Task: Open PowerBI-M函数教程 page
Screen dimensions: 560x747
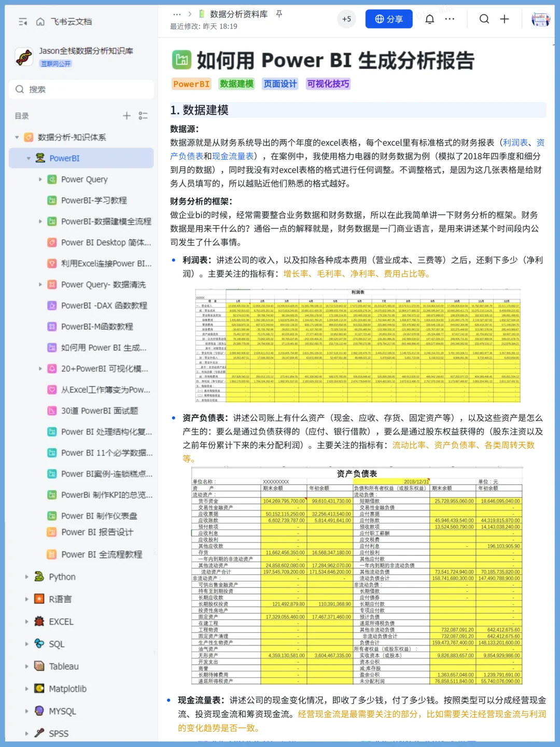Action: click(97, 326)
